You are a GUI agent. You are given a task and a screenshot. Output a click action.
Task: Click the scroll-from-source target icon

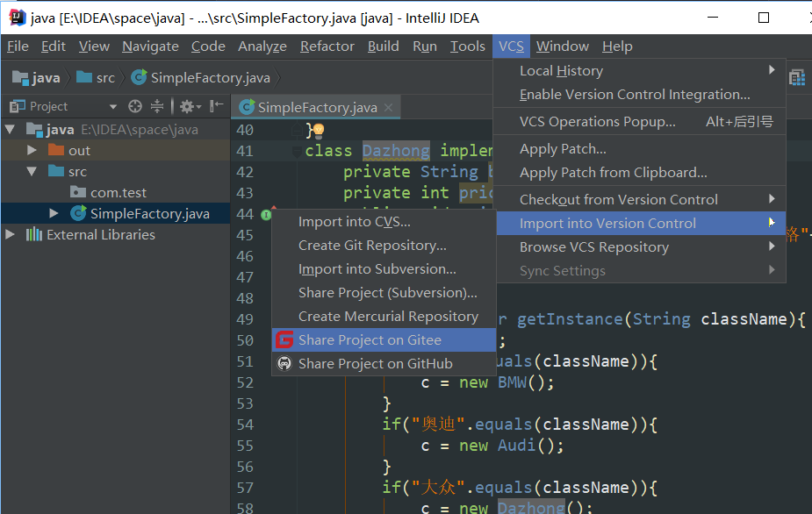click(x=135, y=107)
